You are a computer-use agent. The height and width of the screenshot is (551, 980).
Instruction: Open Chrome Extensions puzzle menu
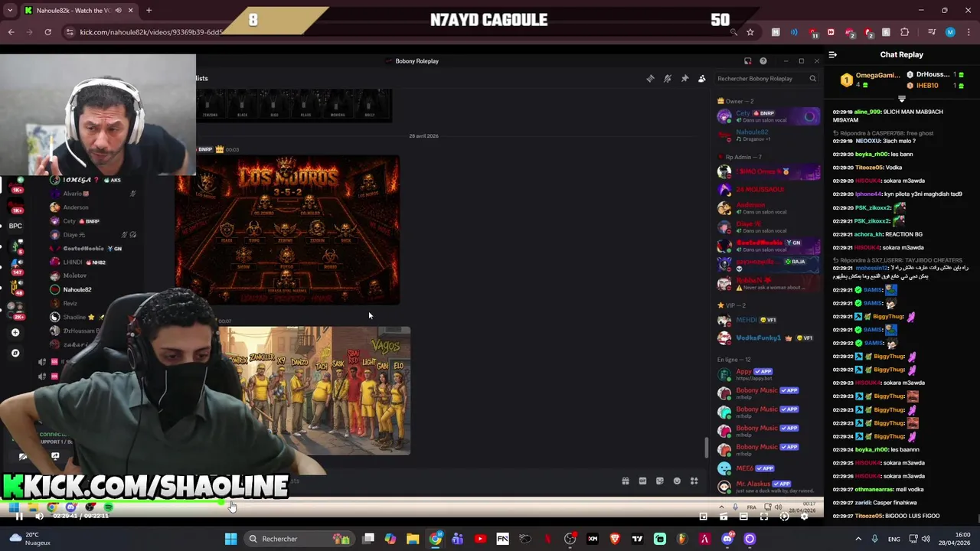click(905, 32)
